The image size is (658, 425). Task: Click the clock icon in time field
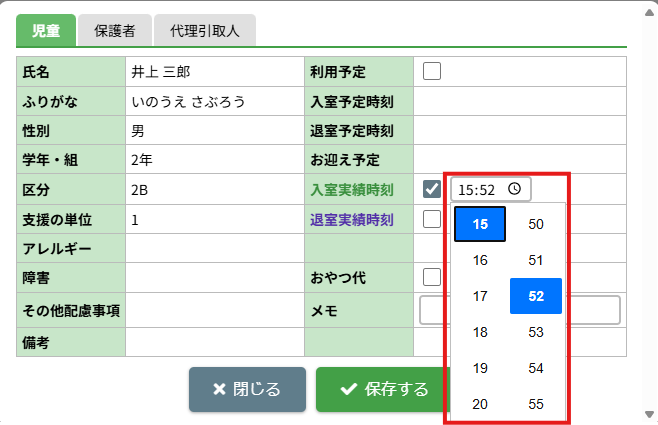pos(514,189)
